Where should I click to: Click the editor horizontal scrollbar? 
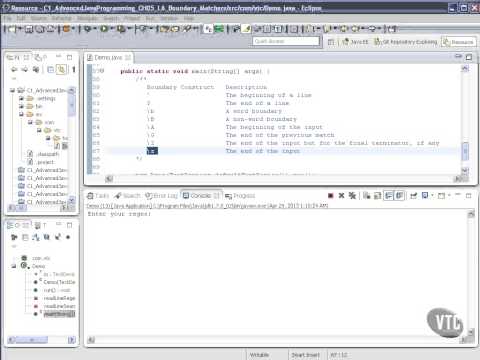pos(284,179)
